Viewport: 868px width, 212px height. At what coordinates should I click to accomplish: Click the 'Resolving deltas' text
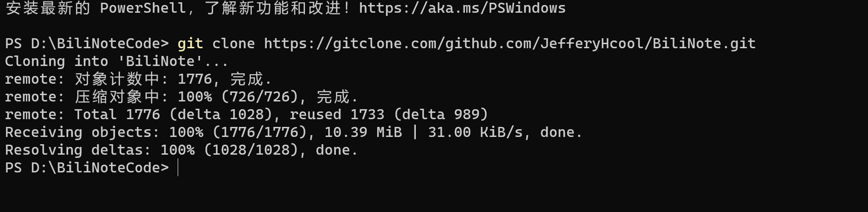(x=78, y=150)
